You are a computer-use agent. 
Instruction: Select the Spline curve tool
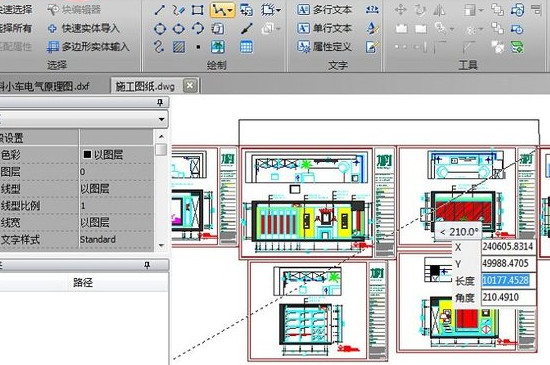pyautogui.click(x=159, y=47)
